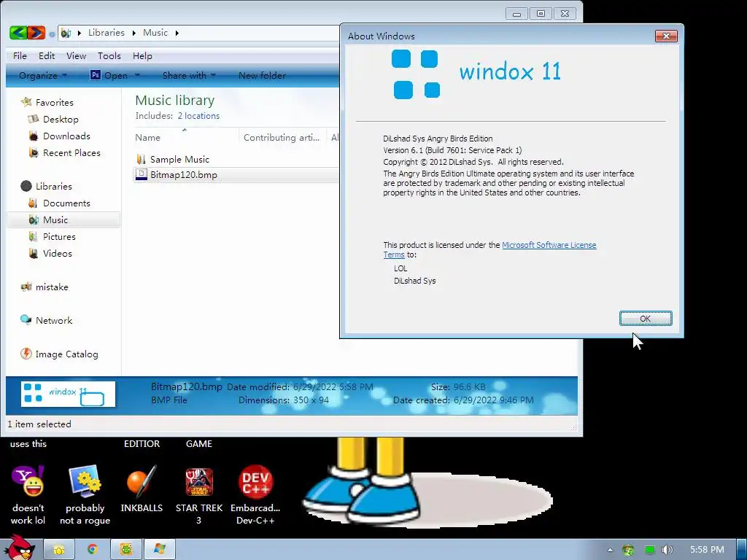
Task: Switch to About Windows flag taskbar button
Action: pyautogui.click(x=160, y=550)
